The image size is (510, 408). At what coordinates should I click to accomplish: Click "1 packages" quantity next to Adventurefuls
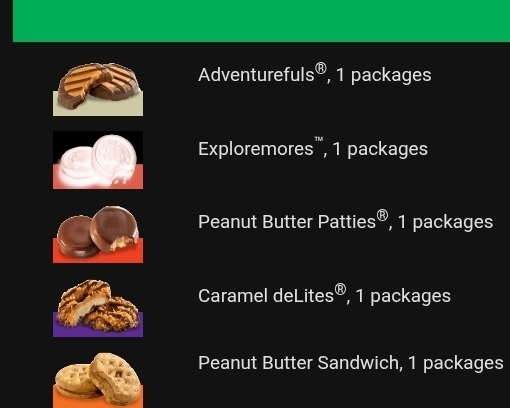pos(384,75)
